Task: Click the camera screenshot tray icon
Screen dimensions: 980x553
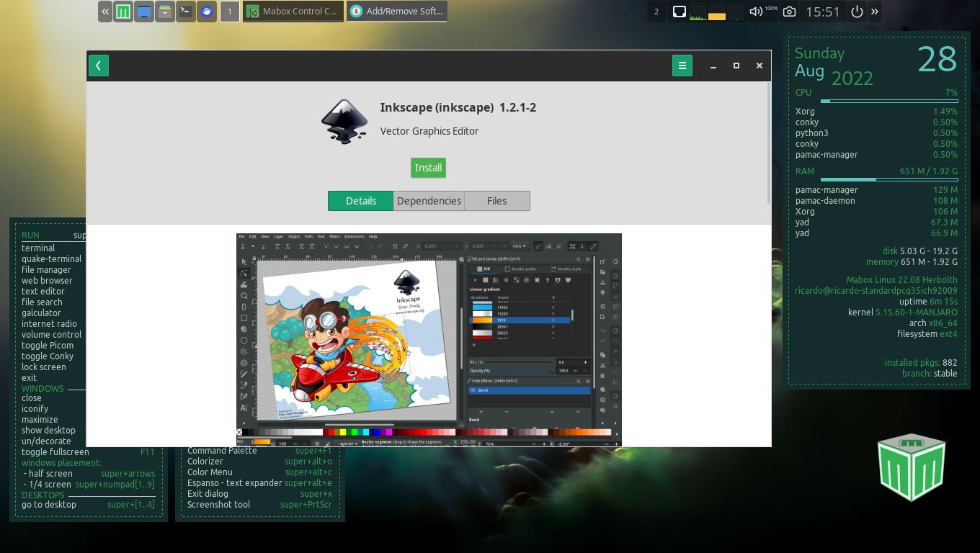Action: click(x=789, y=12)
